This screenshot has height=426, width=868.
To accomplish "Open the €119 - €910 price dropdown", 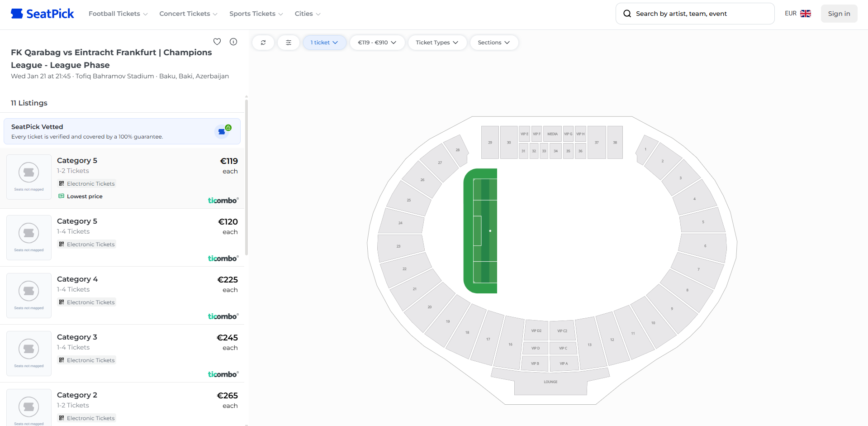I will click(x=377, y=43).
